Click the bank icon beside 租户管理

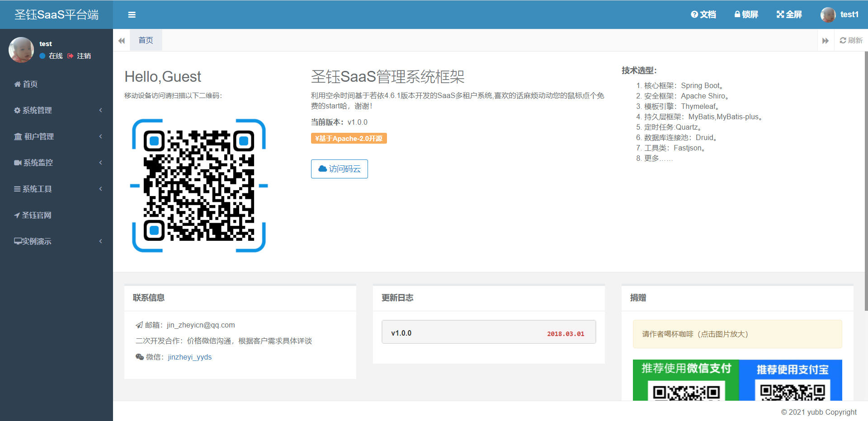(18, 136)
